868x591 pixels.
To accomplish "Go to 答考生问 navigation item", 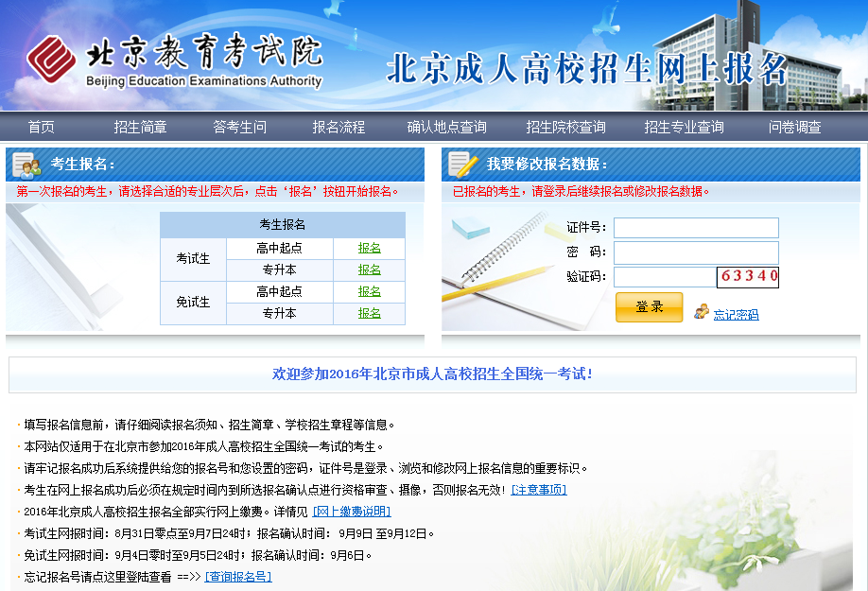I will (x=239, y=127).
